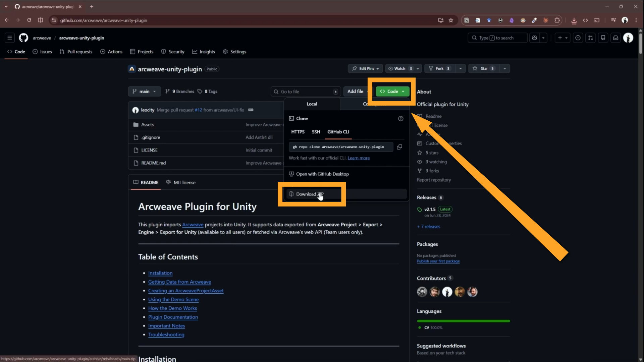
Task: Reload the page in the browser
Action: tap(29, 20)
